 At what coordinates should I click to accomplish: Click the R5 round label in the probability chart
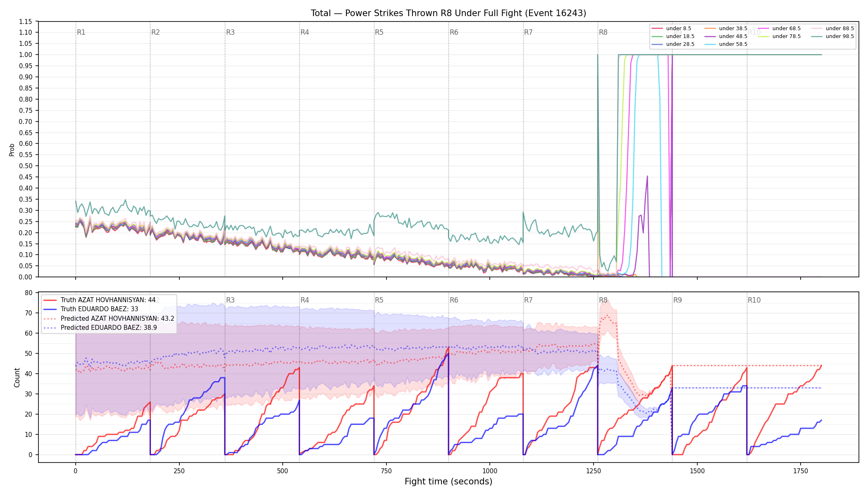point(379,32)
